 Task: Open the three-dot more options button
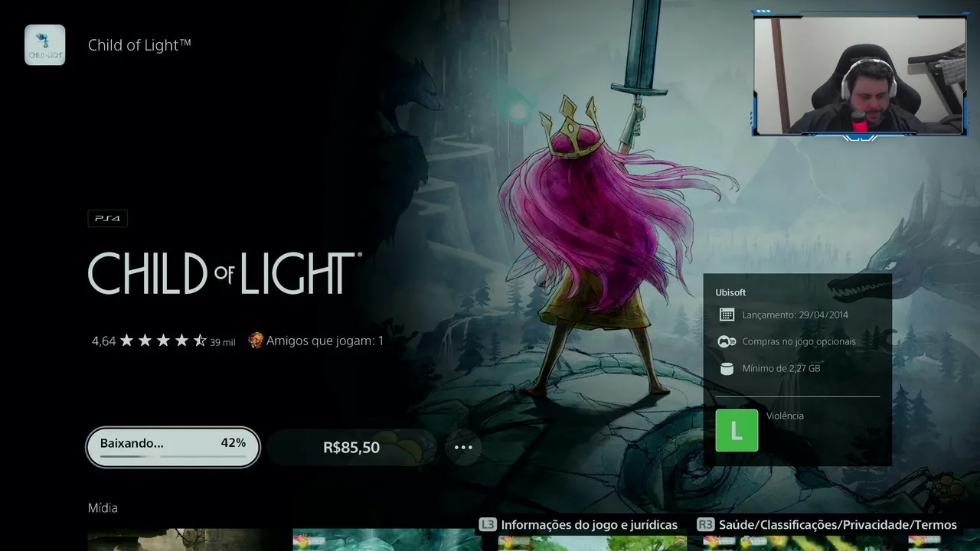coord(463,448)
